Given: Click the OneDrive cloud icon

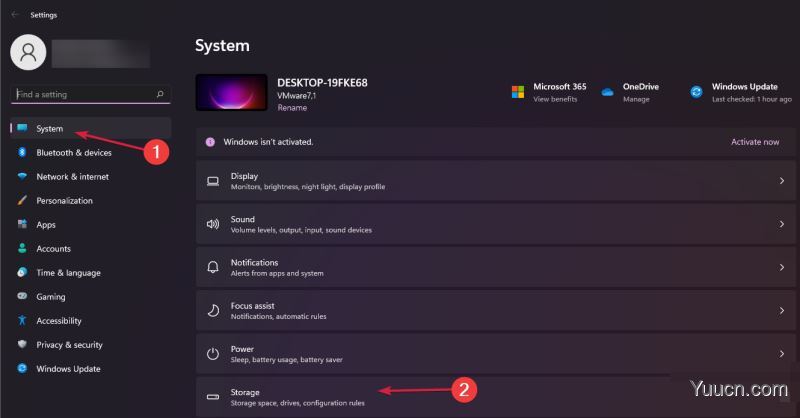Looking at the screenshot, I should click(x=607, y=92).
